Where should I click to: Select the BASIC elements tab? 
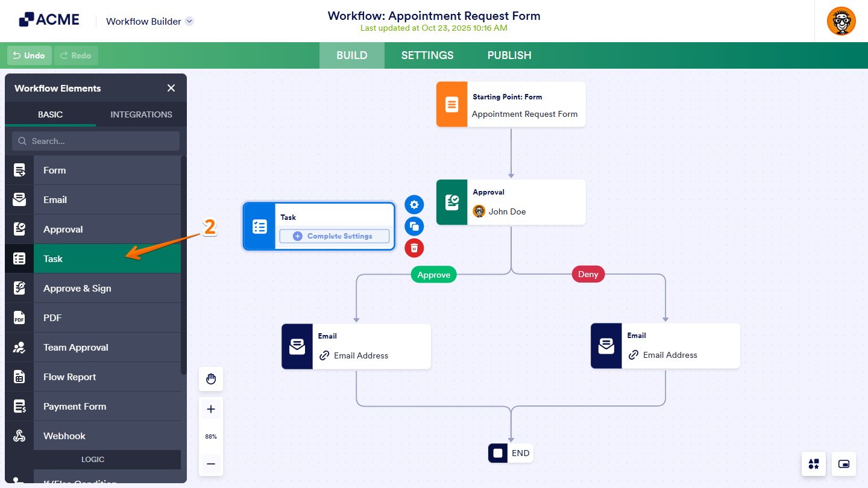[51, 114]
